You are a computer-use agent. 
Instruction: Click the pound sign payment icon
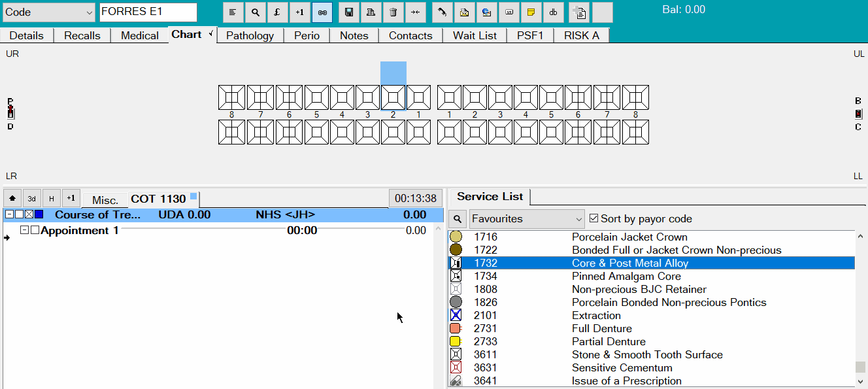coord(277,12)
